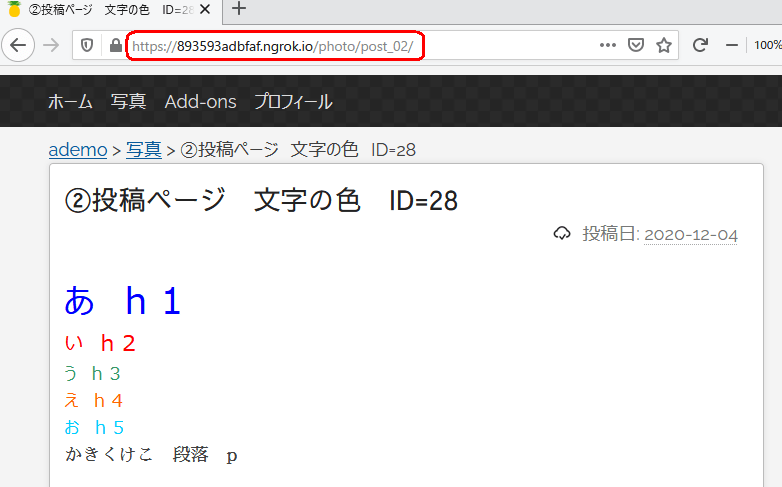Click the cloud icon beside 投稿日

click(562, 234)
